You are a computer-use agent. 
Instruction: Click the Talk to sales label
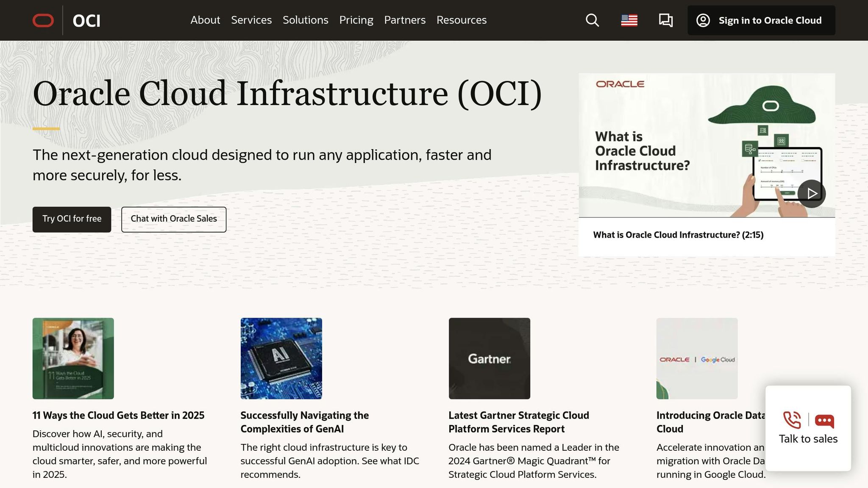click(x=808, y=439)
